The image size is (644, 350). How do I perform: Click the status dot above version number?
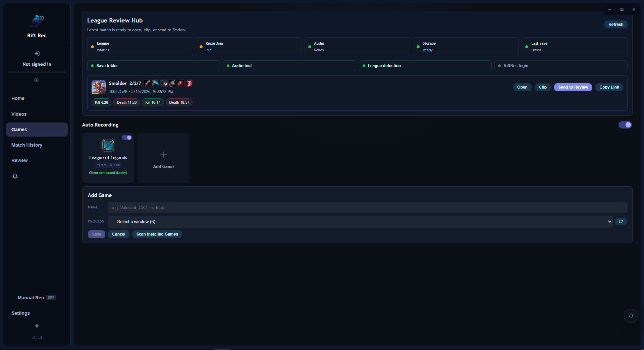pyautogui.click(x=37, y=326)
